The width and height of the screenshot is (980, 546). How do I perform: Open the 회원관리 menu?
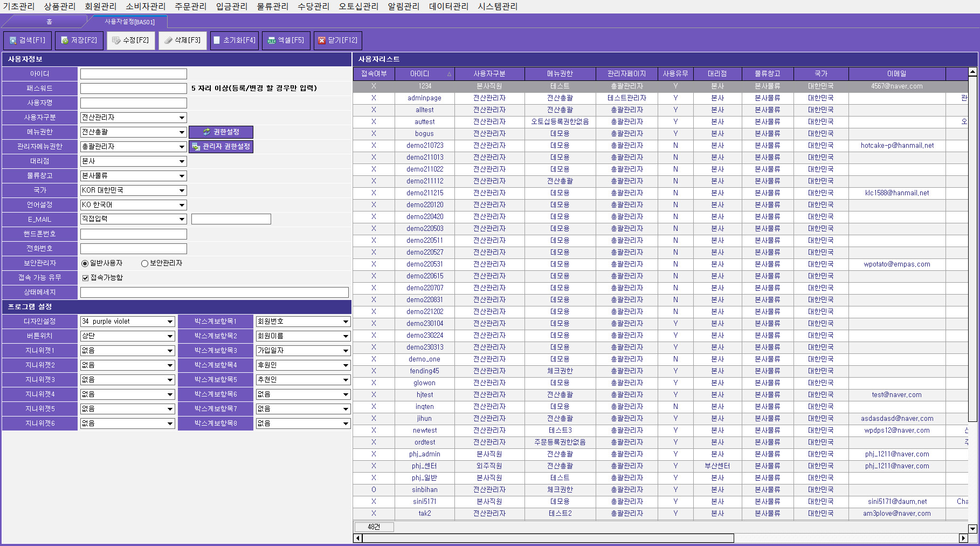[x=101, y=6]
